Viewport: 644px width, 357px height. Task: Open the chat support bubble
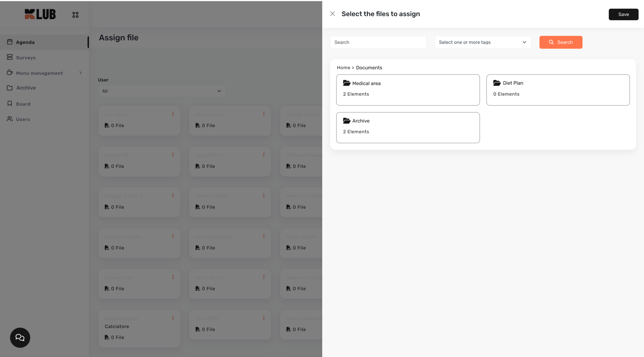(x=20, y=337)
